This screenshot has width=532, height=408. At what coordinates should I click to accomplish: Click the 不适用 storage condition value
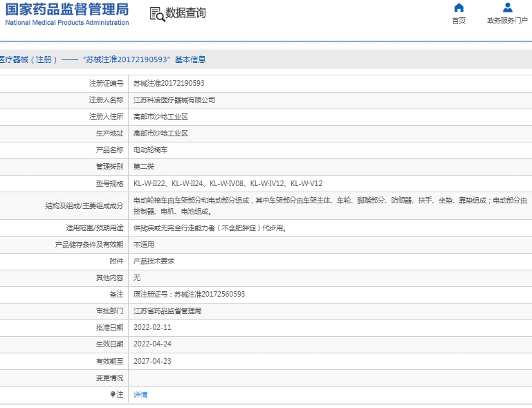(x=143, y=245)
